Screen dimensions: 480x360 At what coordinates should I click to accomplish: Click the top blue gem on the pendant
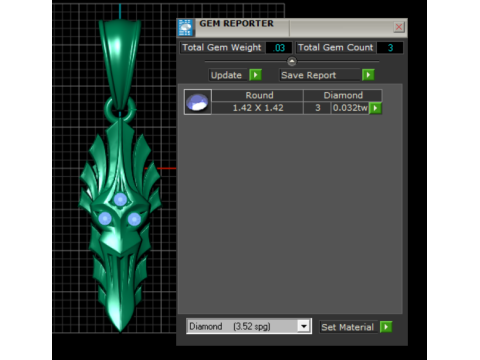[x=120, y=200]
